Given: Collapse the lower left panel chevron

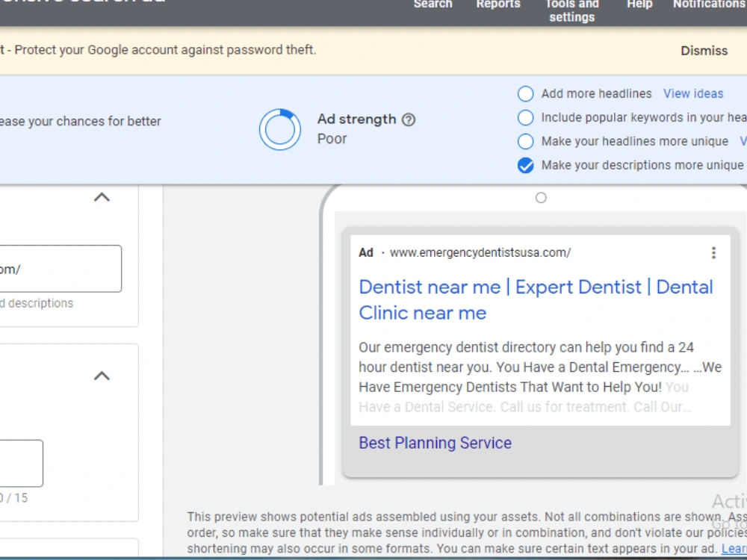Looking at the screenshot, I should click(102, 376).
